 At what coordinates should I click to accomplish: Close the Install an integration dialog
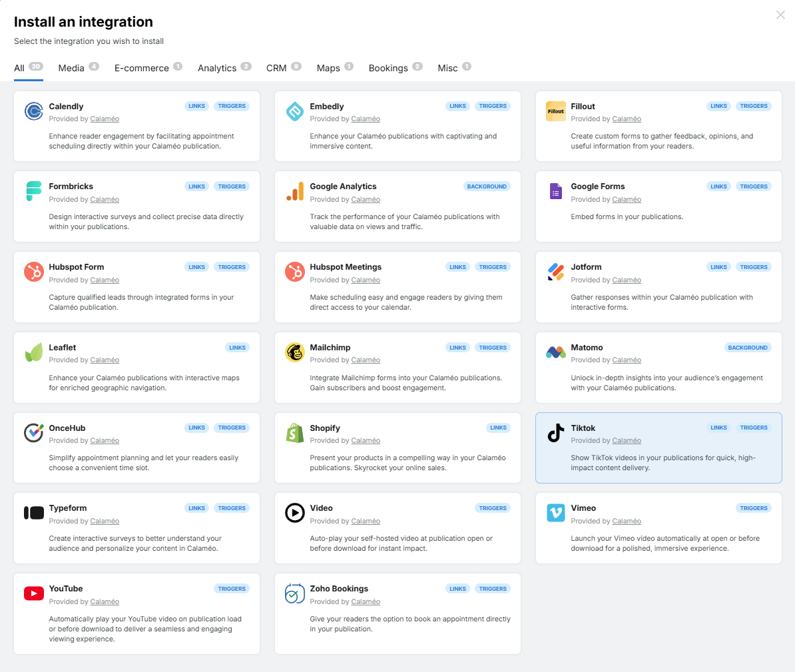[x=780, y=15]
